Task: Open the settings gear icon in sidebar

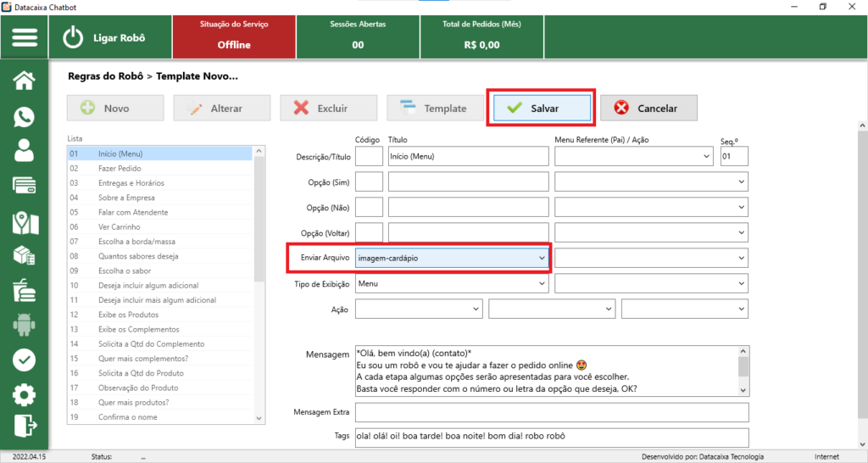Action: pos(25,394)
